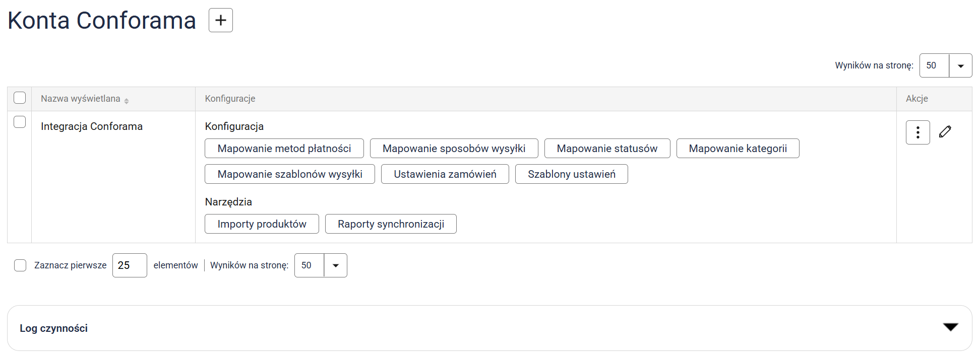Open top Wyników na stronę dropdown
This screenshot has height=357, width=980.
(x=960, y=65)
